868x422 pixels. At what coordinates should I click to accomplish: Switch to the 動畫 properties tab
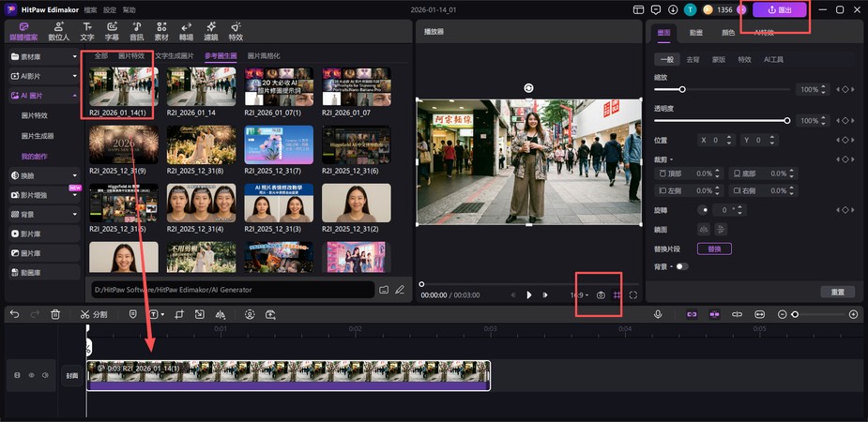(x=696, y=32)
